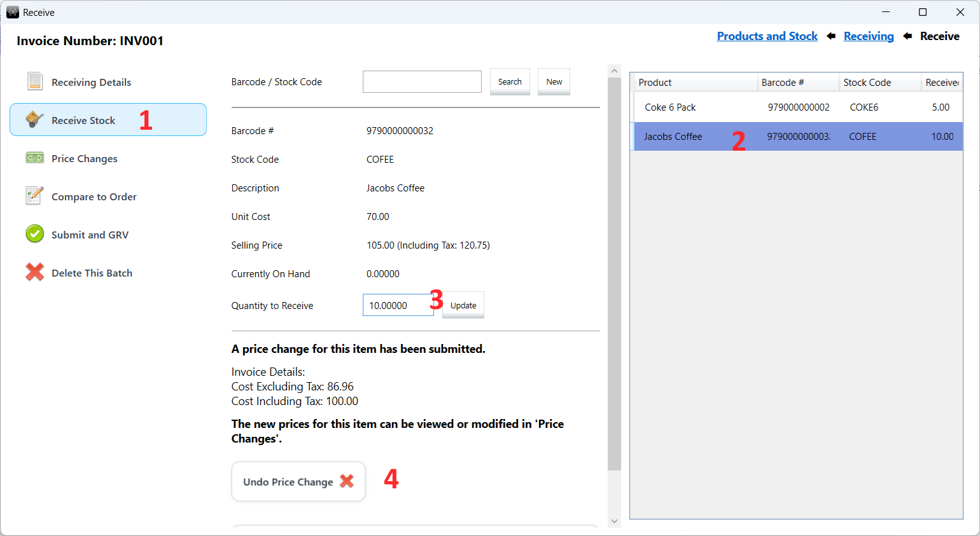Click the Jacobs Coffee description value
Image resolution: width=980 pixels, height=536 pixels.
(x=395, y=188)
